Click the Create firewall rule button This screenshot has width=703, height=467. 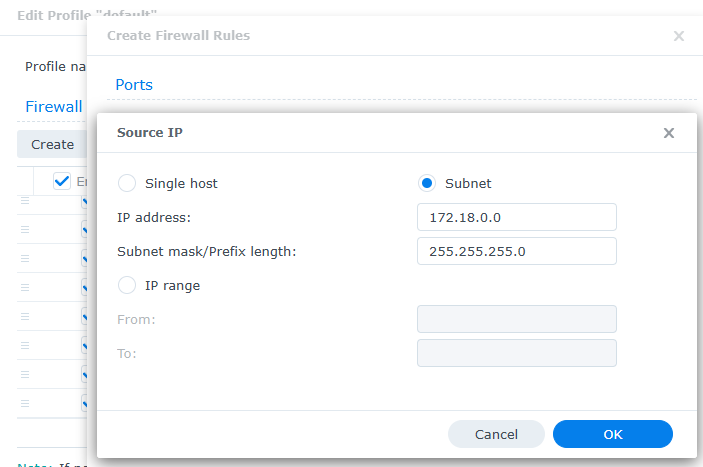point(52,144)
